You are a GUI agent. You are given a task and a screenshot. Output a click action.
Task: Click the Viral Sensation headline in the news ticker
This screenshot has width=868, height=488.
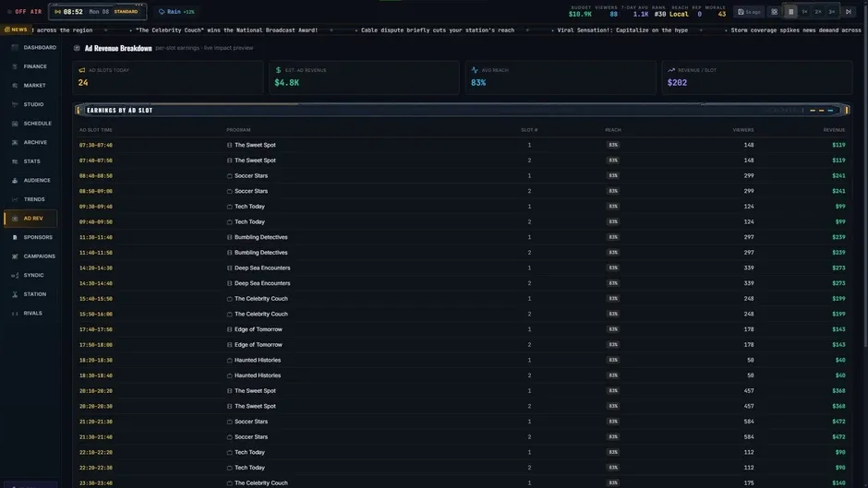tap(622, 30)
